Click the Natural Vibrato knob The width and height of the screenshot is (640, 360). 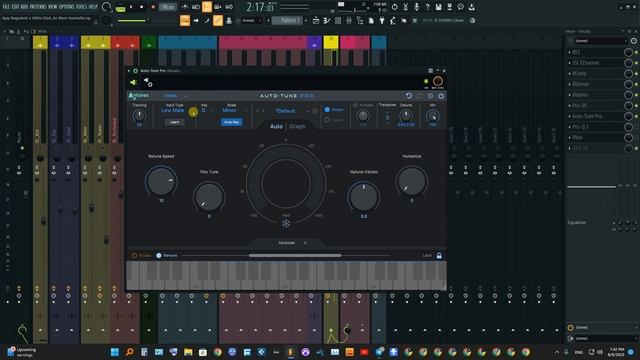(364, 197)
